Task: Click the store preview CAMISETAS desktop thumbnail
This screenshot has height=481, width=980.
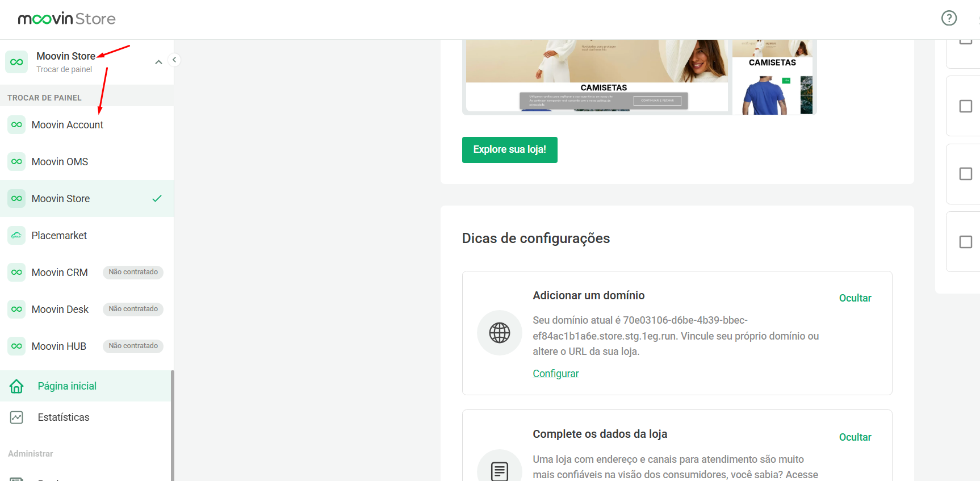Action: click(x=597, y=76)
